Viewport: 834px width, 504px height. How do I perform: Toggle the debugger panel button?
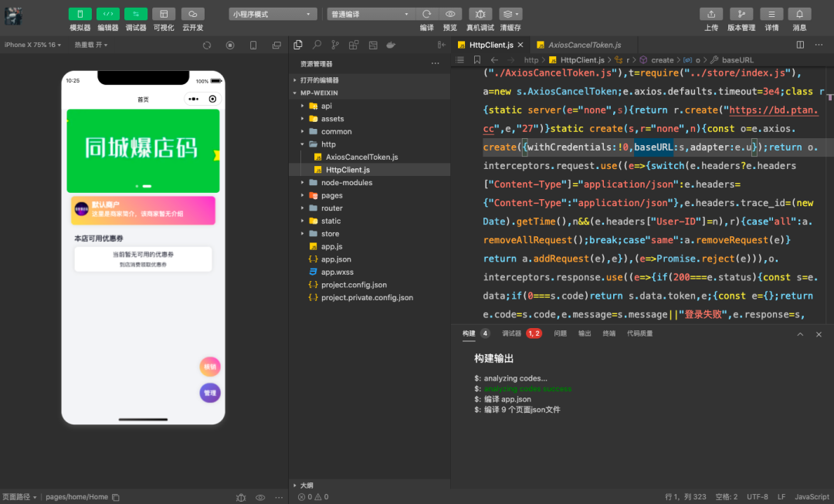pos(136,15)
